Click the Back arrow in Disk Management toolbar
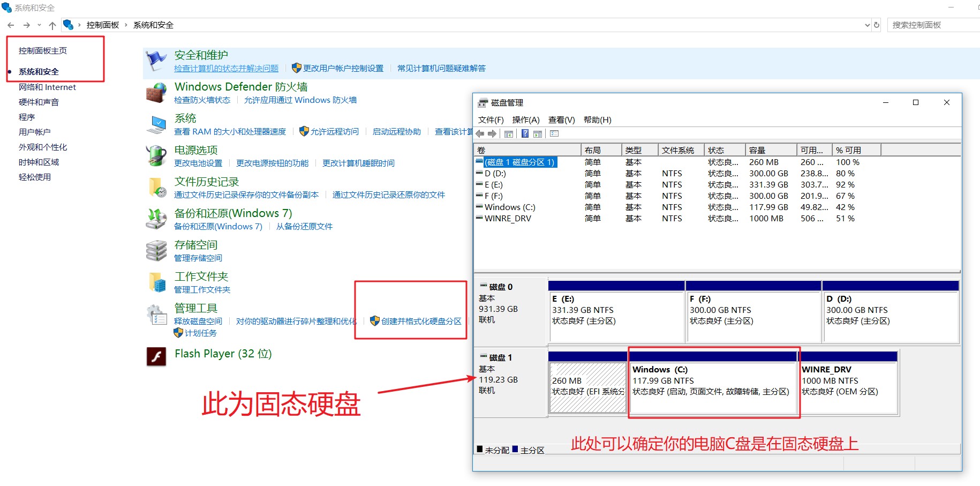Image resolution: width=980 pixels, height=486 pixels. coord(480,133)
